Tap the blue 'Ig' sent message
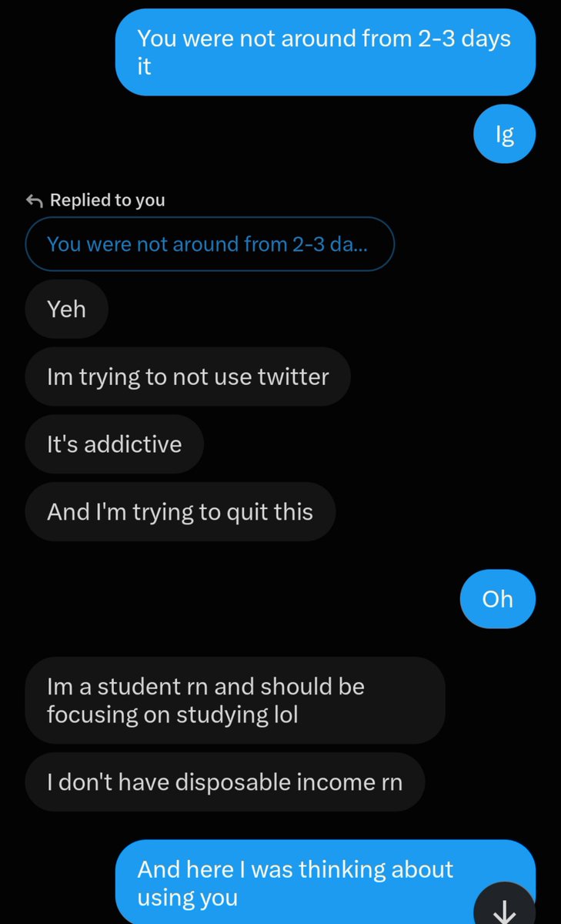561x924 pixels. click(505, 135)
